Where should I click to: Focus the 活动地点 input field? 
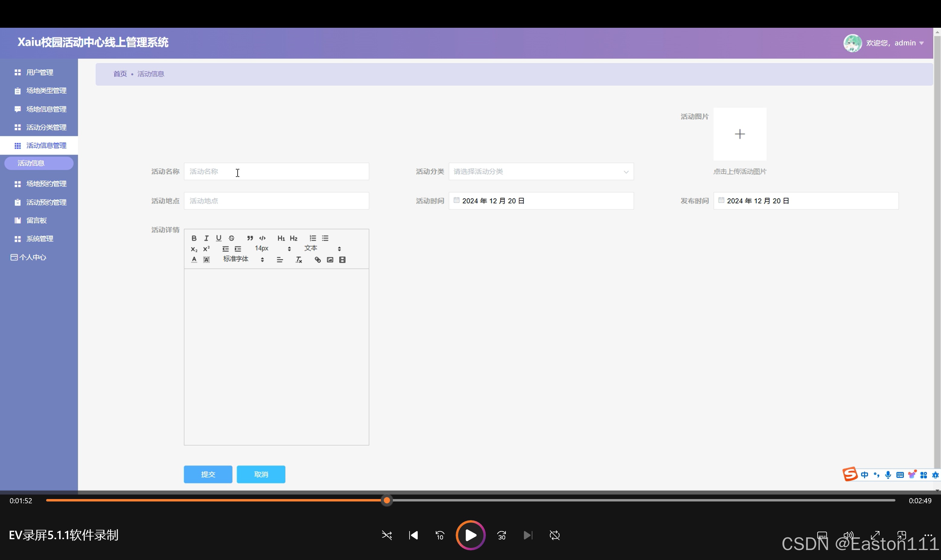(x=276, y=201)
